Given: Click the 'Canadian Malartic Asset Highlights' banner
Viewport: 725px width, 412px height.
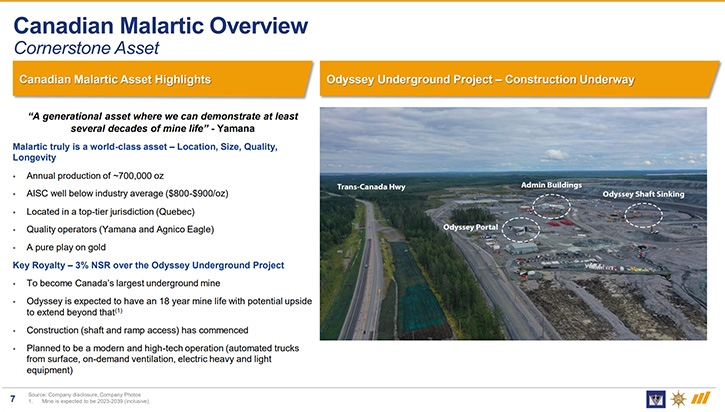Looking at the screenshot, I should pyautogui.click(x=162, y=79).
